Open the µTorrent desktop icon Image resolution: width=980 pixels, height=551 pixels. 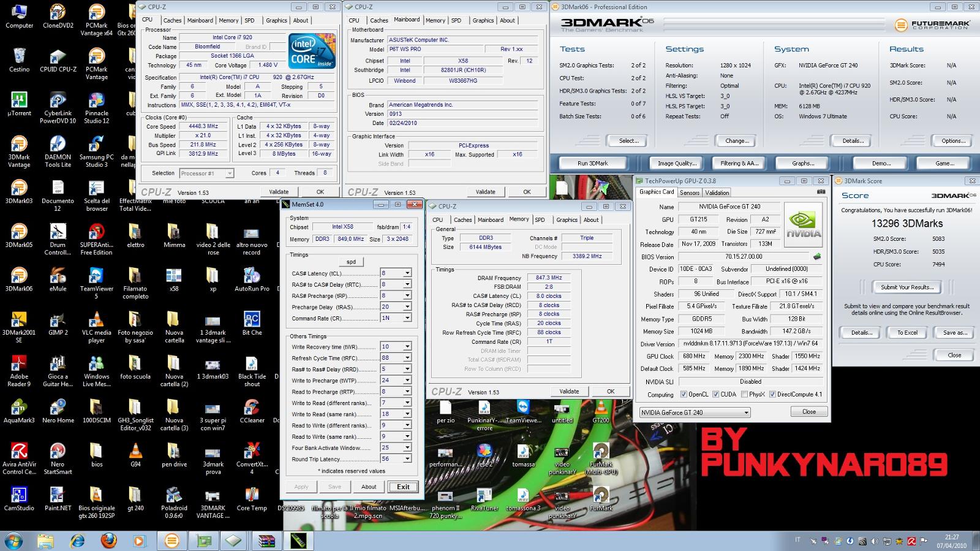coord(19,105)
